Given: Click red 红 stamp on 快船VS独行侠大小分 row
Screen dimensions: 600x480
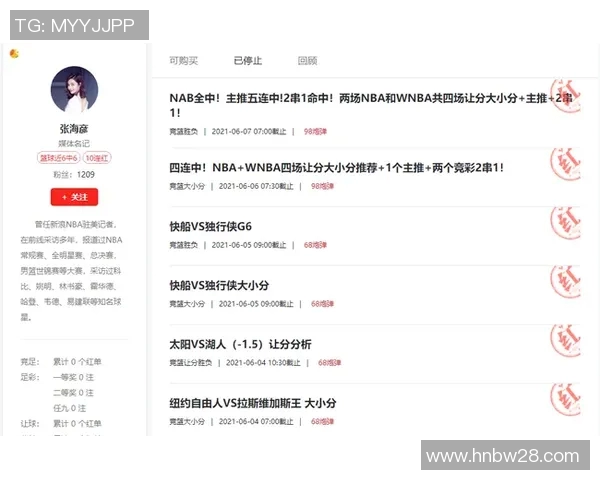Looking at the screenshot, I should (565, 282).
